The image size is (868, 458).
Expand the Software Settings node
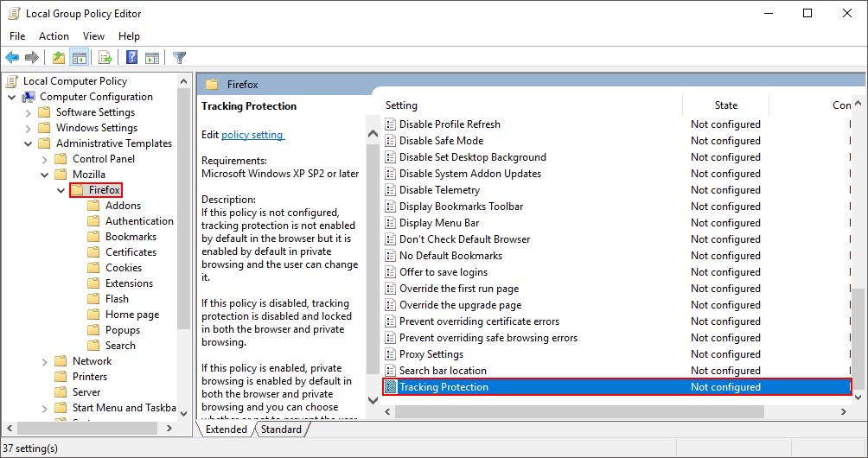[29, 112]
